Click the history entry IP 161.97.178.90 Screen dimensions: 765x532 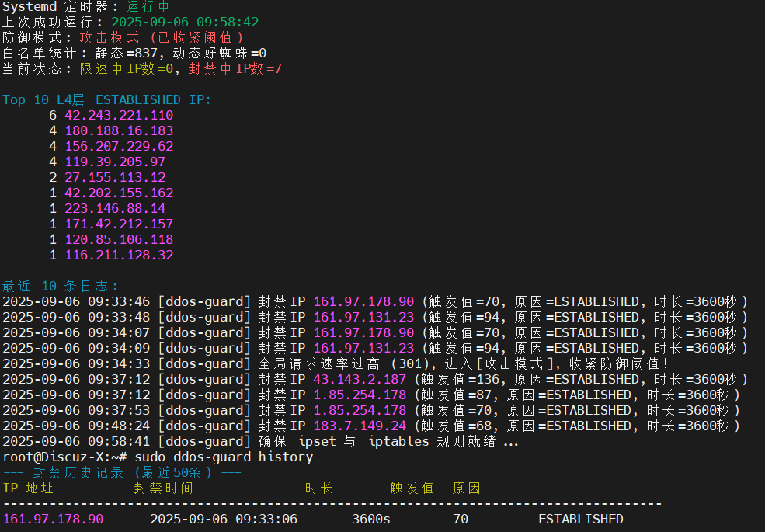[x=53, y=519]
